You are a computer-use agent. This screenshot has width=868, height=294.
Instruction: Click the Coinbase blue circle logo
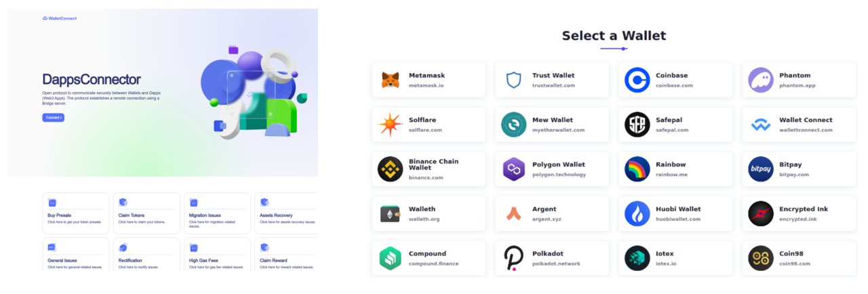pos(637,80)
